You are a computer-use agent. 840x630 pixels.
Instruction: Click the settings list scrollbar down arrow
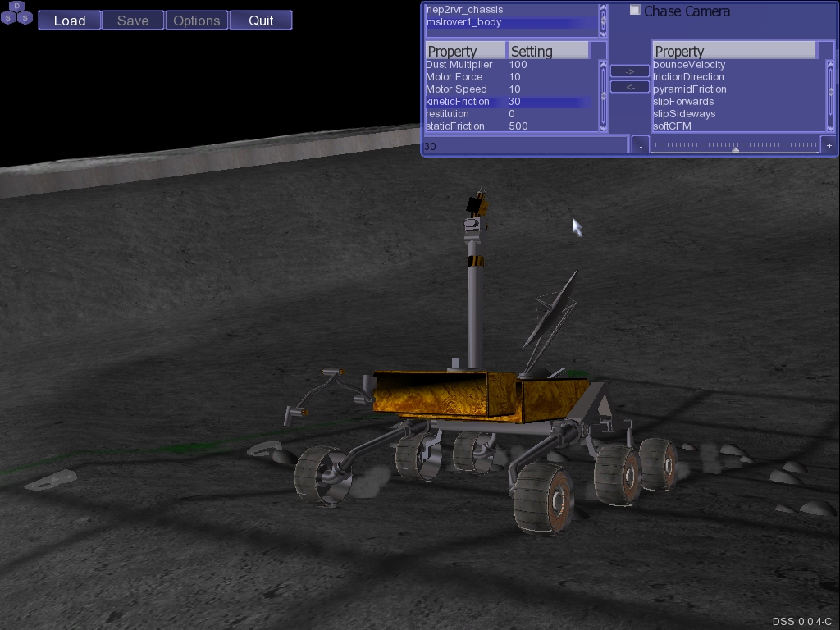click(603, 129)
